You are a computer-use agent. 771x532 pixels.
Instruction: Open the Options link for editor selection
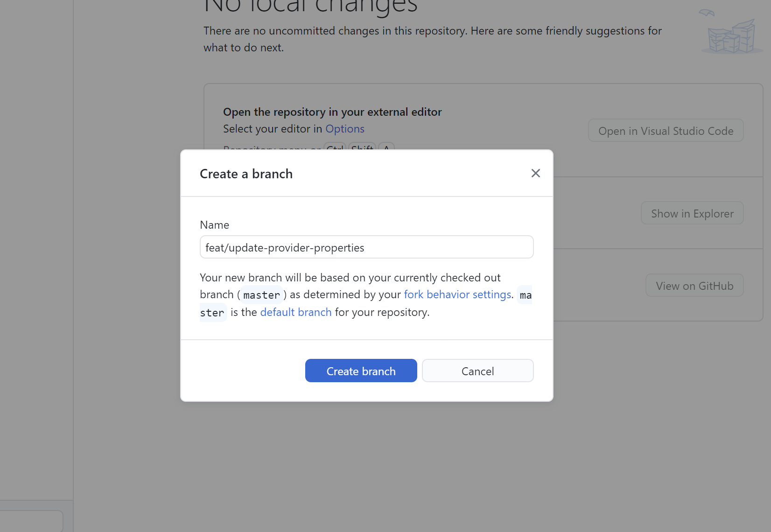[x=344, y=129]
